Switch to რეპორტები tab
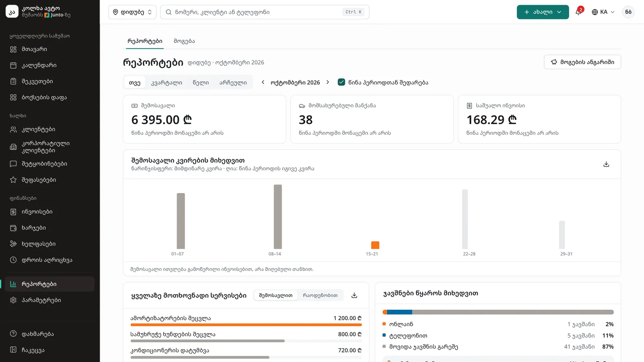This screenshot has width=644, height=362. coord(145,41)
